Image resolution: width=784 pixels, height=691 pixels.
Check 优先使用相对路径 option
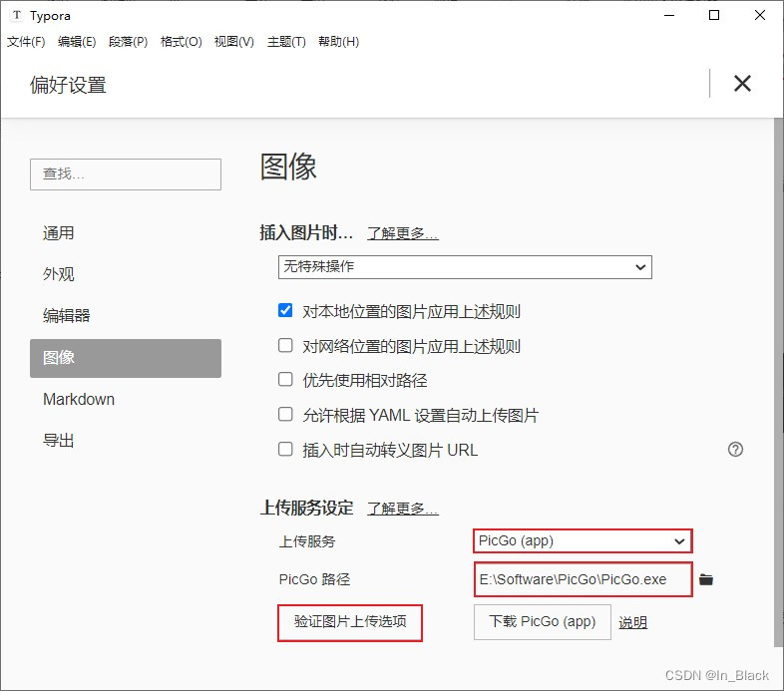[285, 380]
